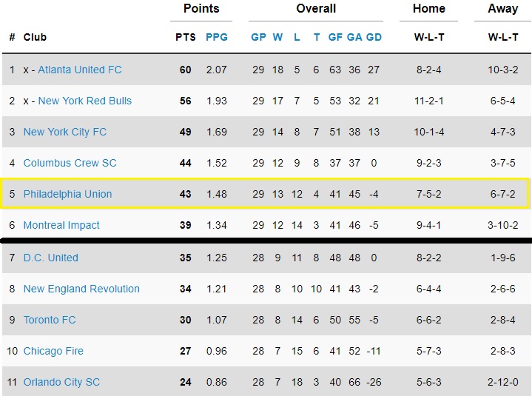Click the Club column header
Viewport: 532px width, 396px height.
[x=35, y=37]
